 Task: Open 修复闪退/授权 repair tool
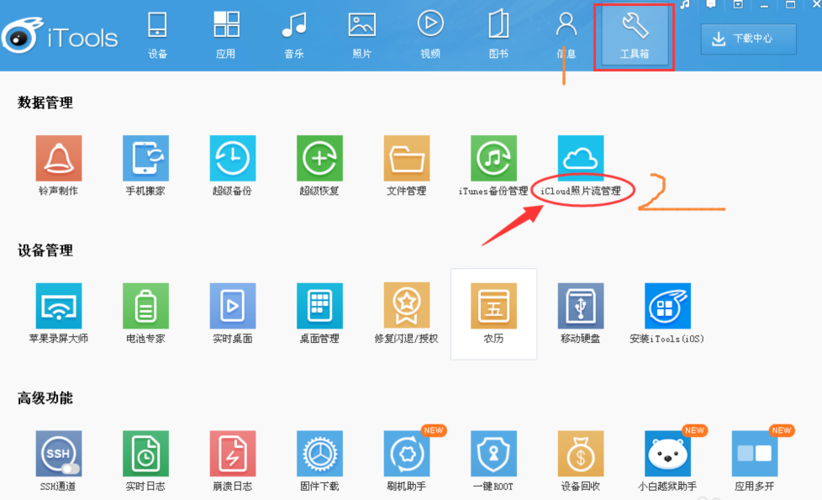406,306
